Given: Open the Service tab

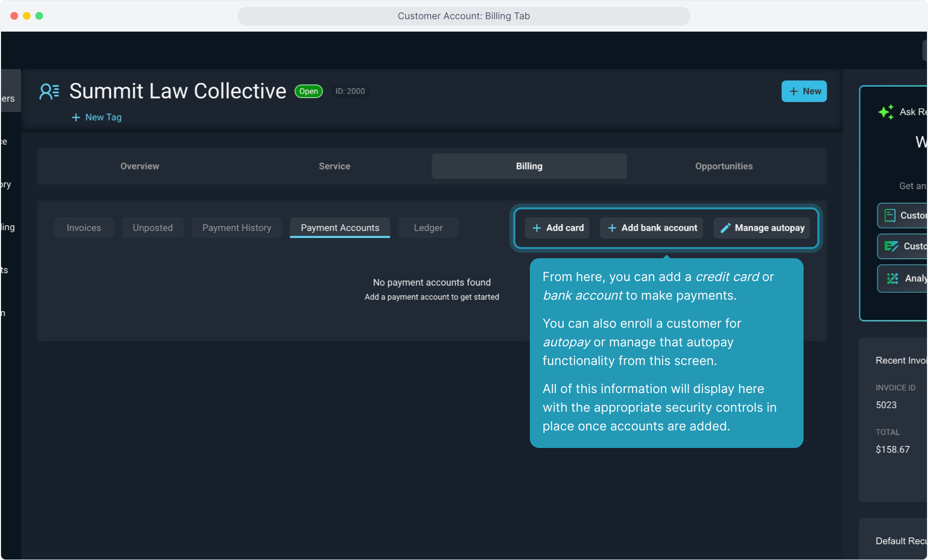Looking at the screenshot, I should (x=334, y=166).
